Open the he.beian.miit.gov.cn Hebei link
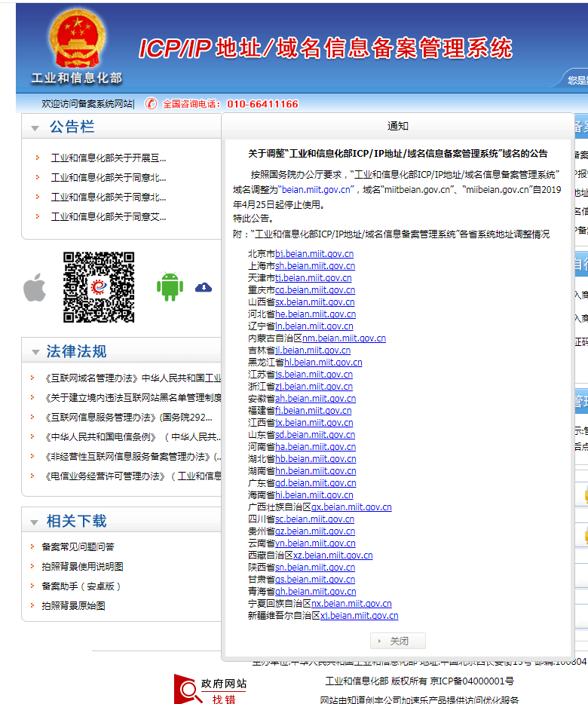 [x=315, y=314]
